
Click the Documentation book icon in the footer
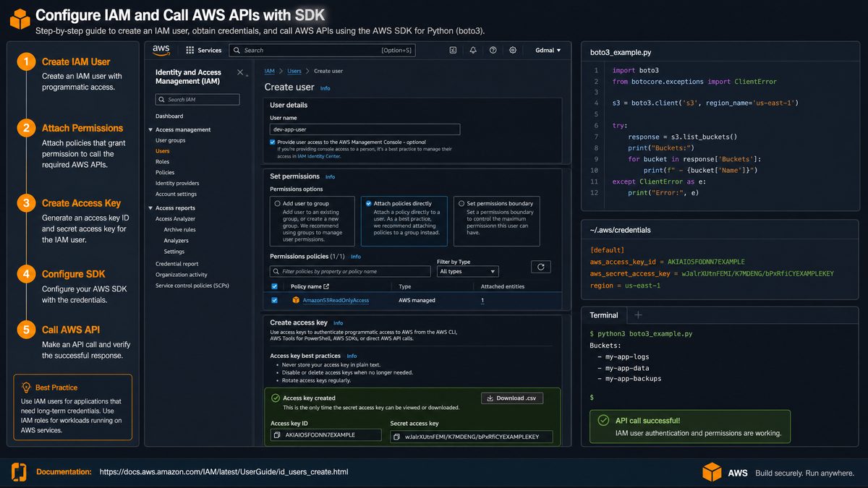pyautogui.click(x=19, y=472)
